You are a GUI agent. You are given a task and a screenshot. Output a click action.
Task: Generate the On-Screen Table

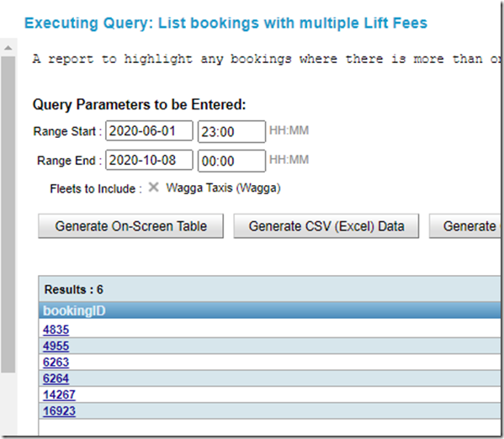point(130,226)
